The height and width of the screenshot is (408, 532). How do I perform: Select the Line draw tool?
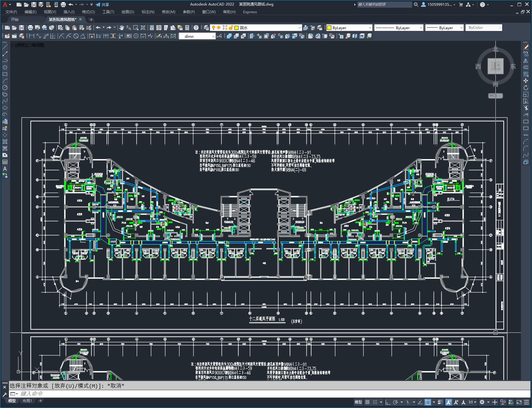point(5,47)
